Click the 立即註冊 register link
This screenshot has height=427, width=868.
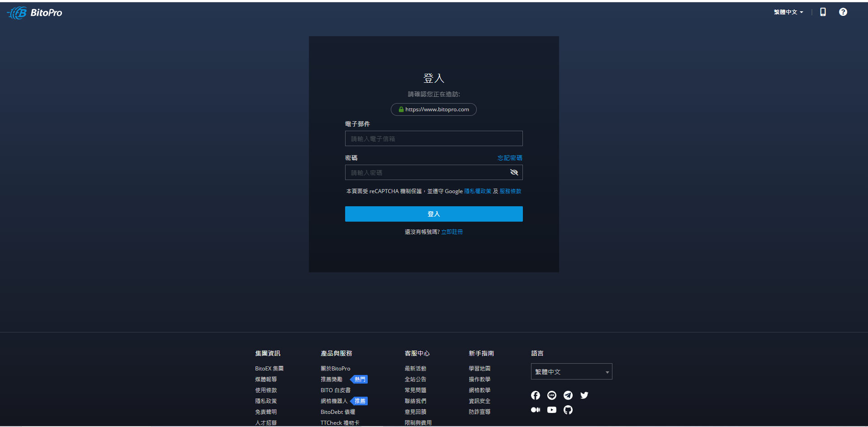point(452,232)
